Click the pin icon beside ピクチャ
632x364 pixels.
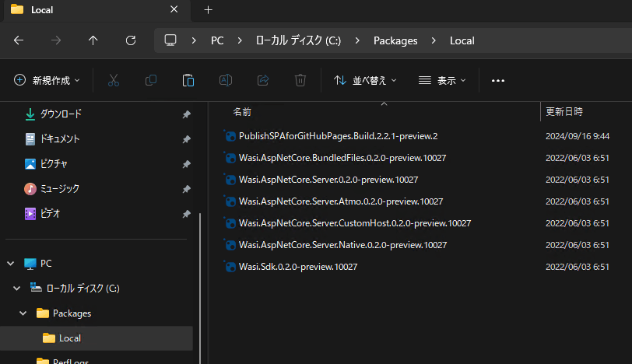(186, 164)
